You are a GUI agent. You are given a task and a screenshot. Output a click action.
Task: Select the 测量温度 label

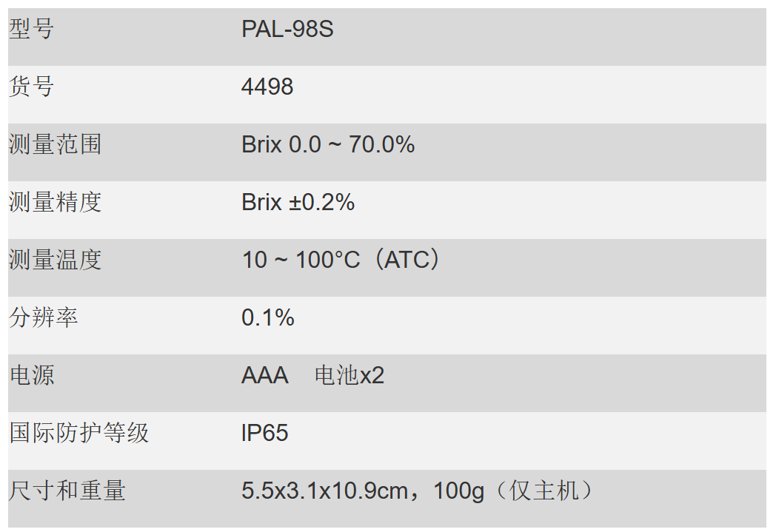(55, 260)
